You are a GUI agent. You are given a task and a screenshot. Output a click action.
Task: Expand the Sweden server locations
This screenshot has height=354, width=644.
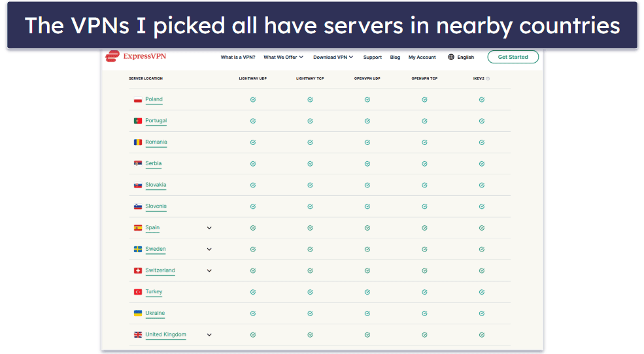(x=209, y=249)
